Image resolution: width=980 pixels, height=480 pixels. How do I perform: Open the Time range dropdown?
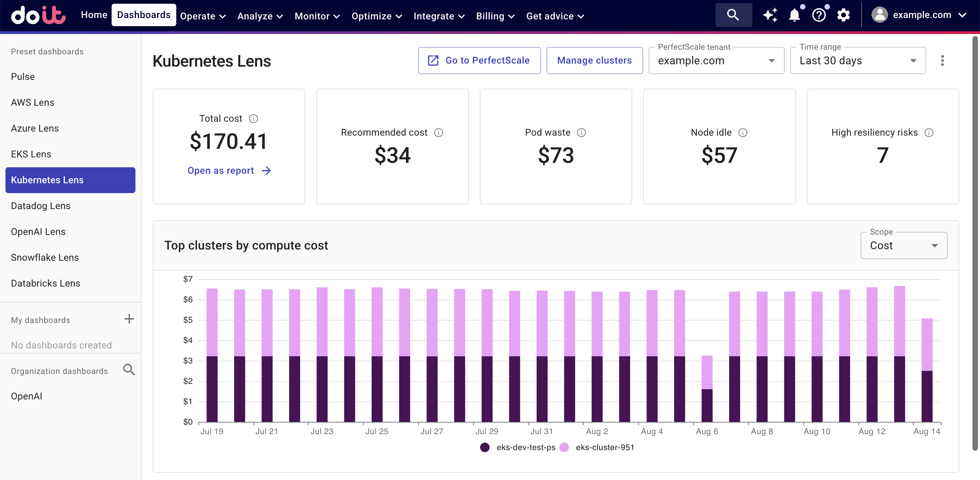(x=858, y=61)
